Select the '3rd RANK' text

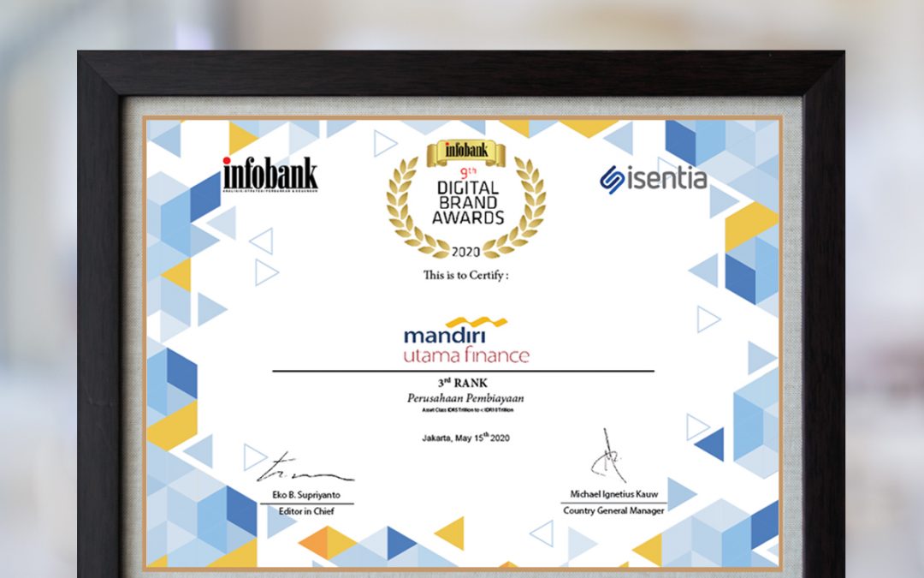click(463, 383)
